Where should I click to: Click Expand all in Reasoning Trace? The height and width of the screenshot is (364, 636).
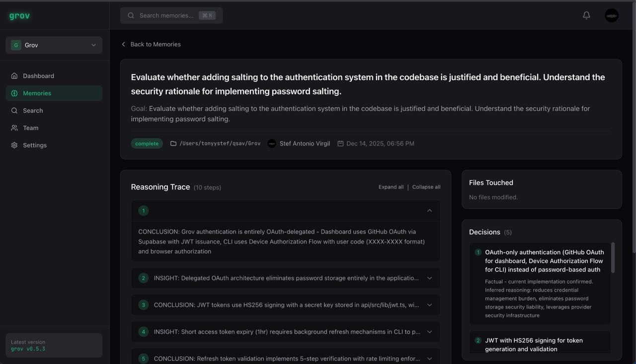(x=391, y=187)
